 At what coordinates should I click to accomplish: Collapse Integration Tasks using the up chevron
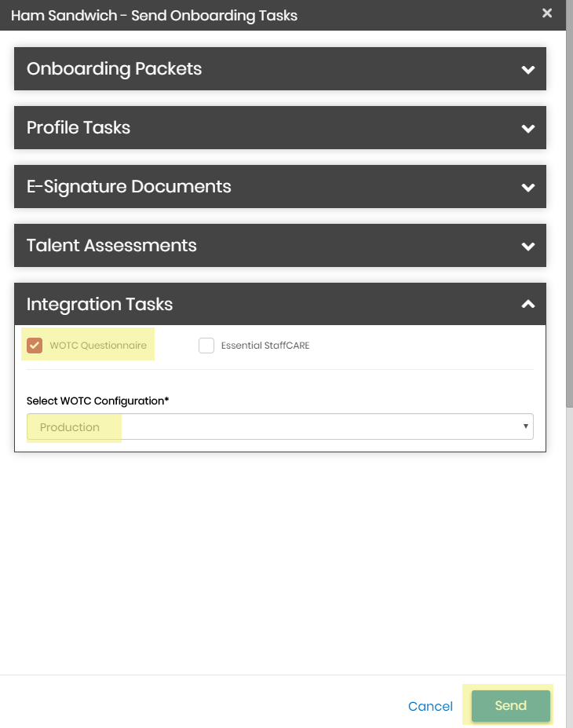pos(528,304)
